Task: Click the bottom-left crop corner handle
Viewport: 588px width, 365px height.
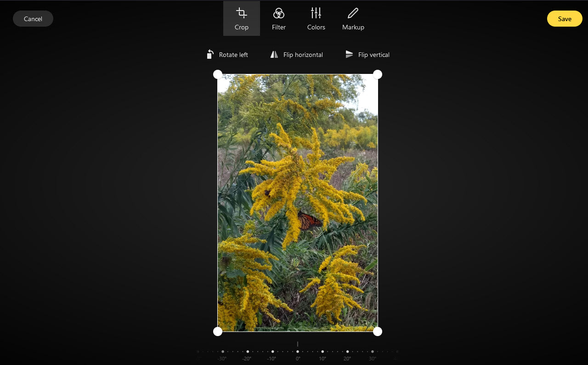Action: click(x=218, y=331)
